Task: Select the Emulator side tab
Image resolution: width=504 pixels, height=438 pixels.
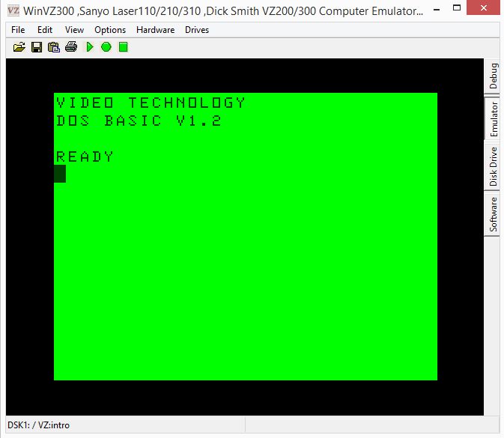Action: pos(493,118)
